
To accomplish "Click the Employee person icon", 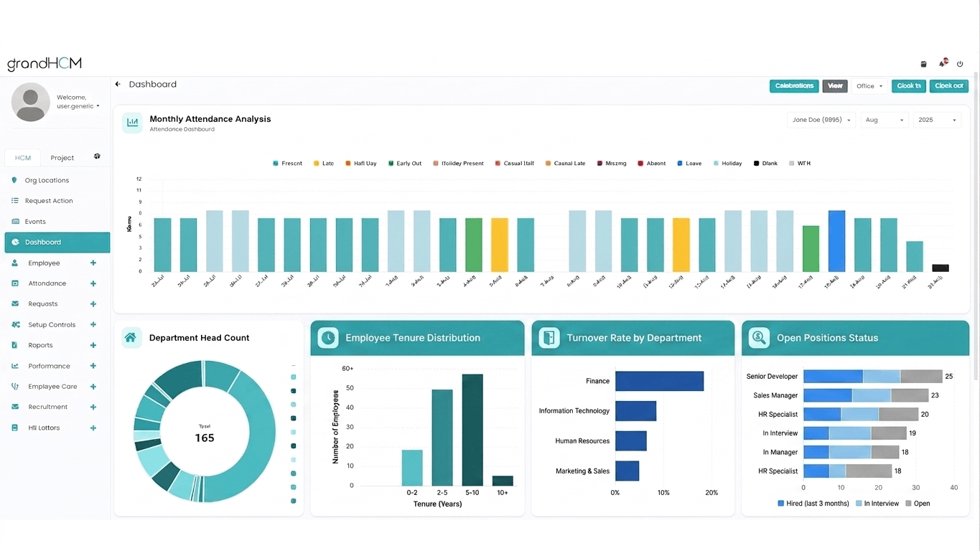I will click(15, 263).
